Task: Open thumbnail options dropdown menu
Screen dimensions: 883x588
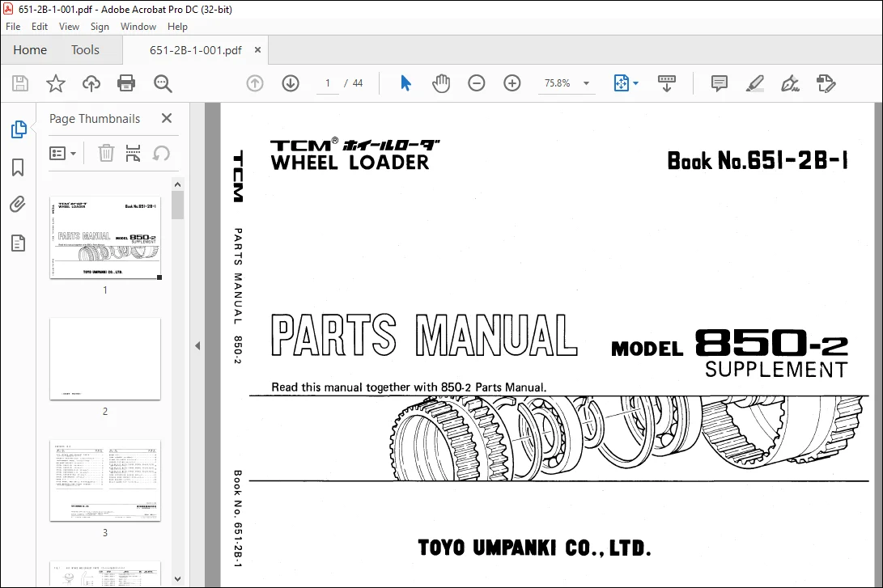Action: (x=63, y=153)
